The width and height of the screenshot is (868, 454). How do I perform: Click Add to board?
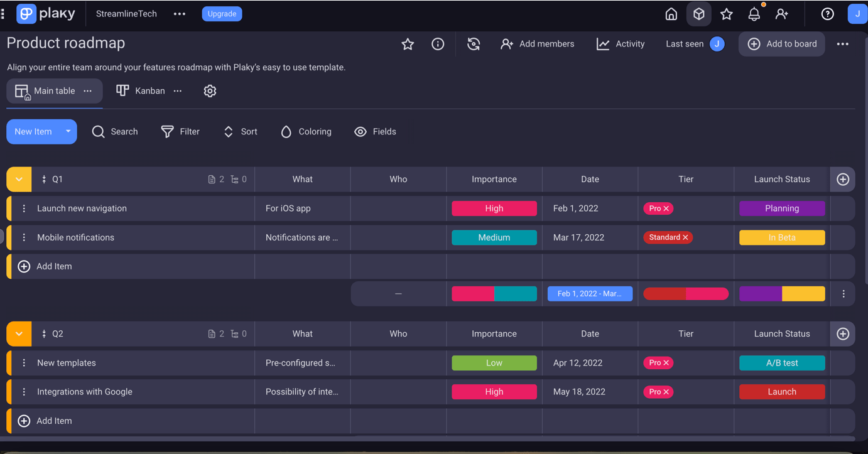[781, 44]
